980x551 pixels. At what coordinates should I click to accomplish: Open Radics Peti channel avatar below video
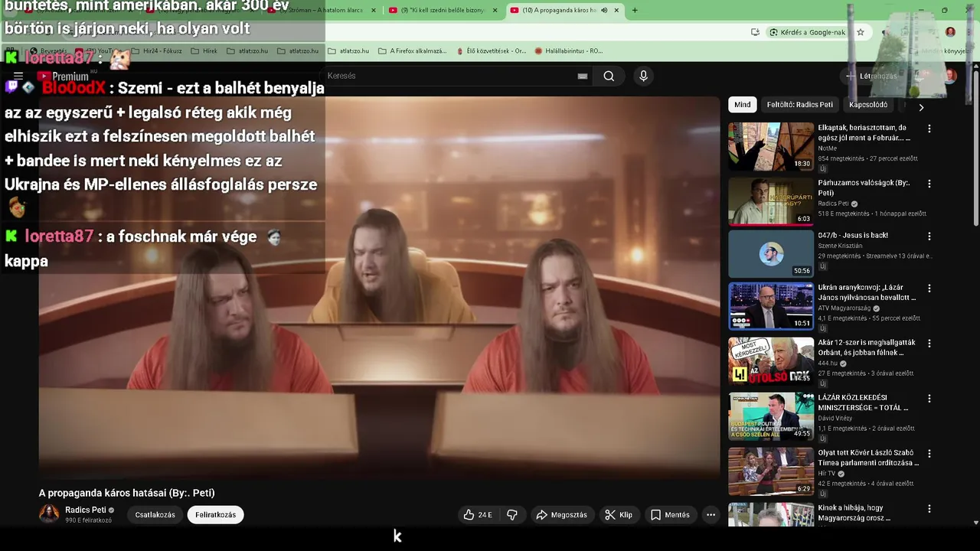49,514
